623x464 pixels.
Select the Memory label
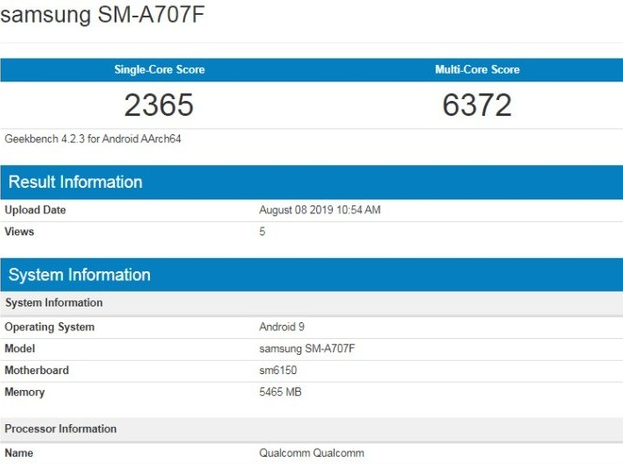coord(24,392)
